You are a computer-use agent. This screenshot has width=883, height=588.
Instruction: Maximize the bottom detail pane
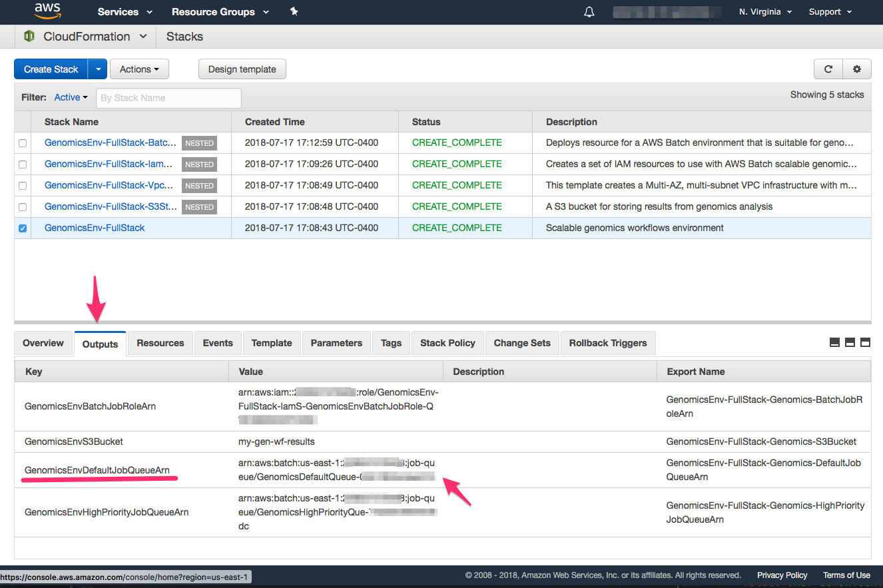[866, 342]
